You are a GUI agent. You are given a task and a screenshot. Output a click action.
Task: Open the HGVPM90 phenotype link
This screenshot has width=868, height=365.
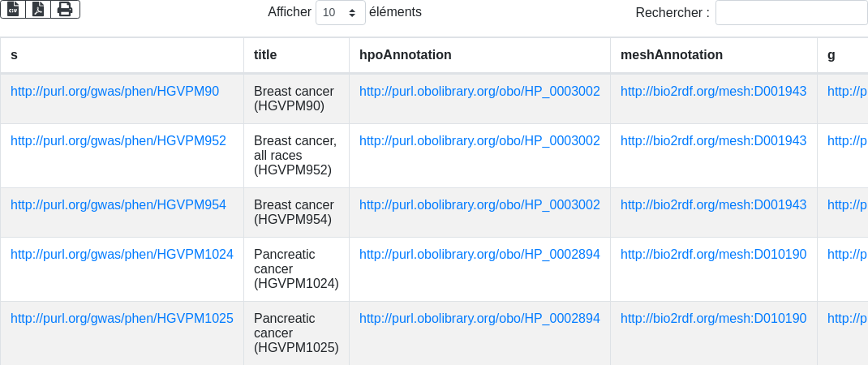114,92
